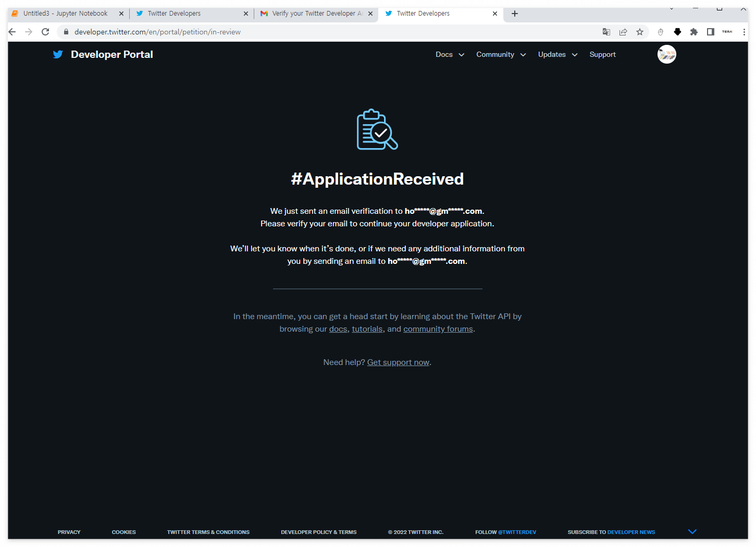Open the extensions puzzle icon
Image resolution: width=756 pixels, height=547 pixels.
(694, 32)
